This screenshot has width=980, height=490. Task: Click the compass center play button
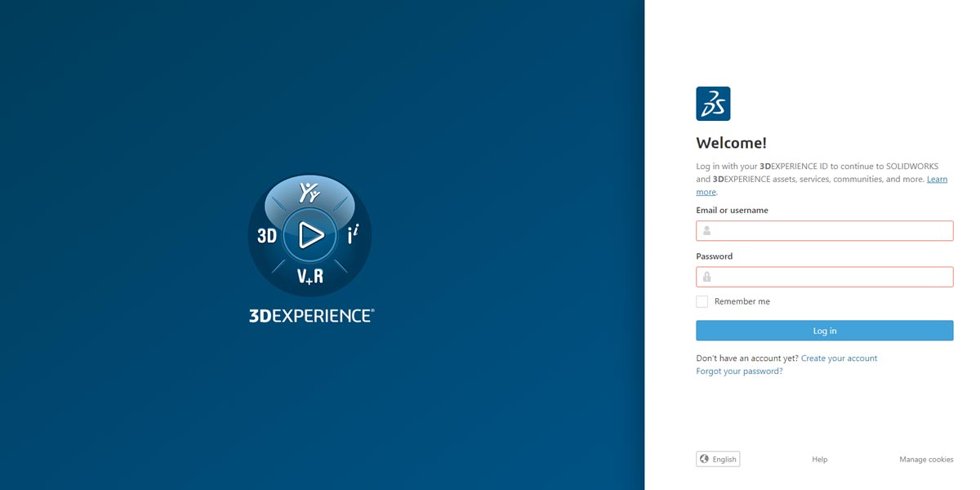pyautogui.click(x=310, y=235)
